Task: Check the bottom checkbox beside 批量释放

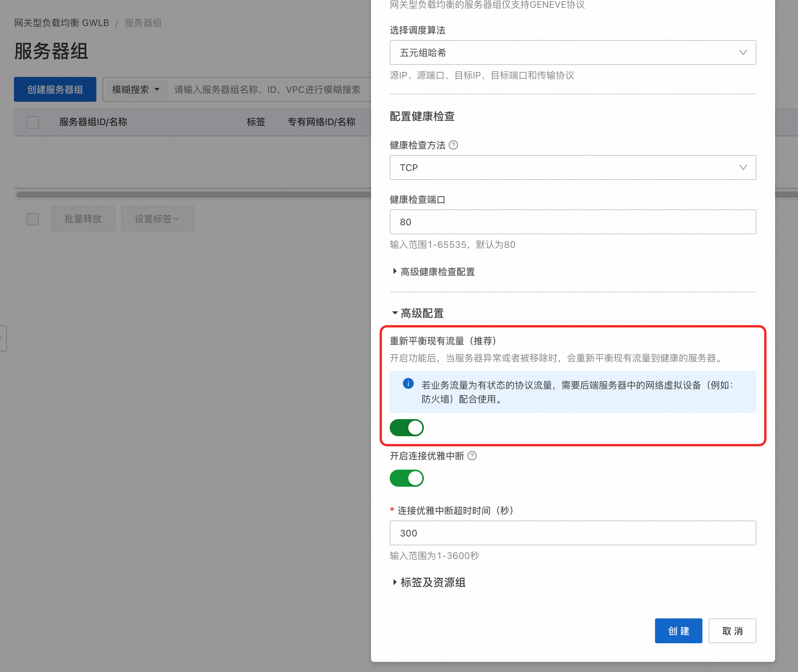Action: pos(33,219)
